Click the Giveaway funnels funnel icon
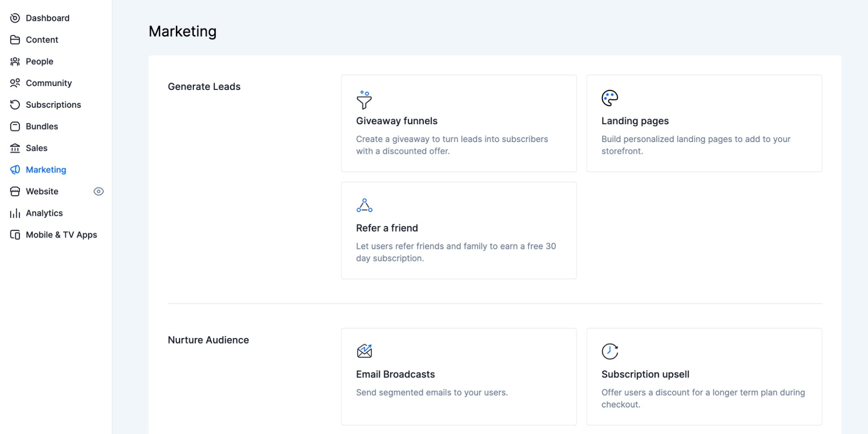Image resolution: width=868 pixels, height=434 pixels. pos(364,101)
